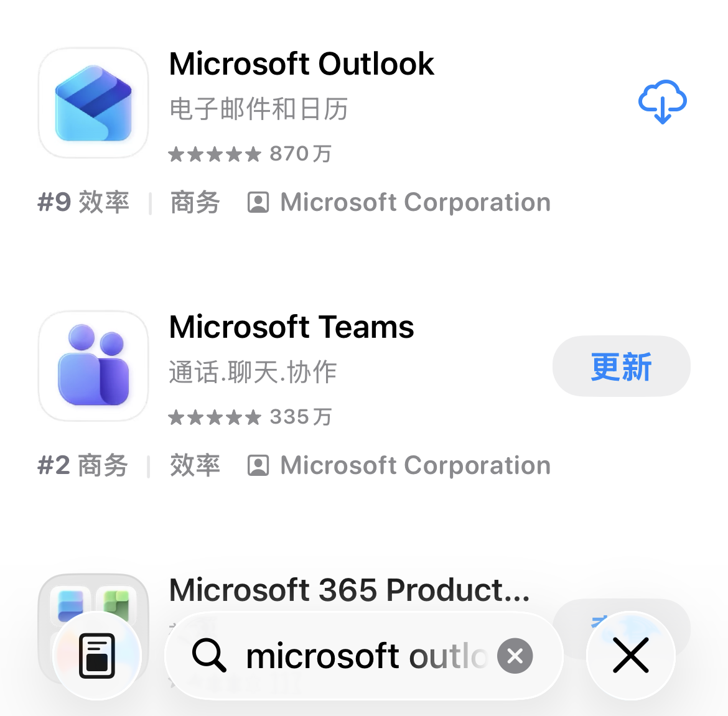Open the Microsoft Teams app icon
This screenshot has height=716, width=728.
[x=93, y=366]
